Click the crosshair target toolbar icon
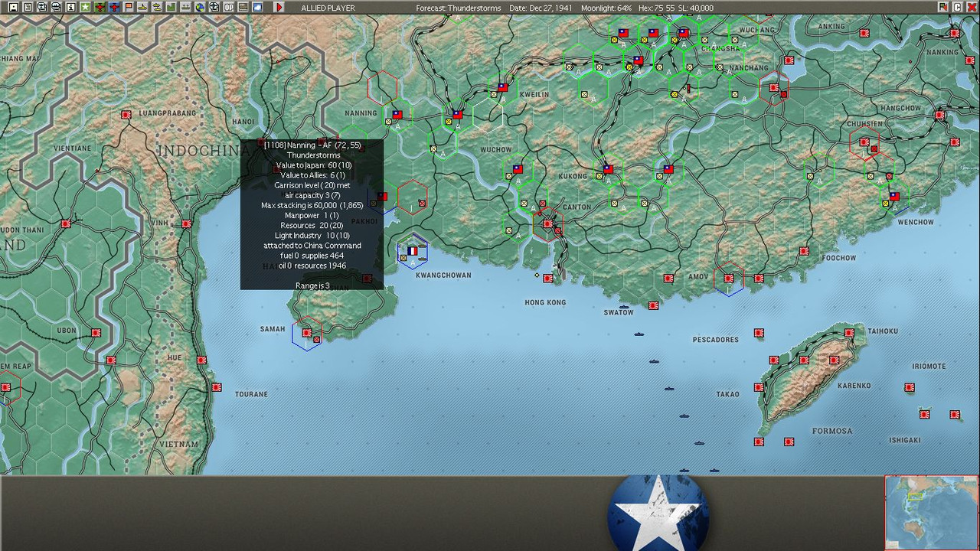 coord(214,7)
